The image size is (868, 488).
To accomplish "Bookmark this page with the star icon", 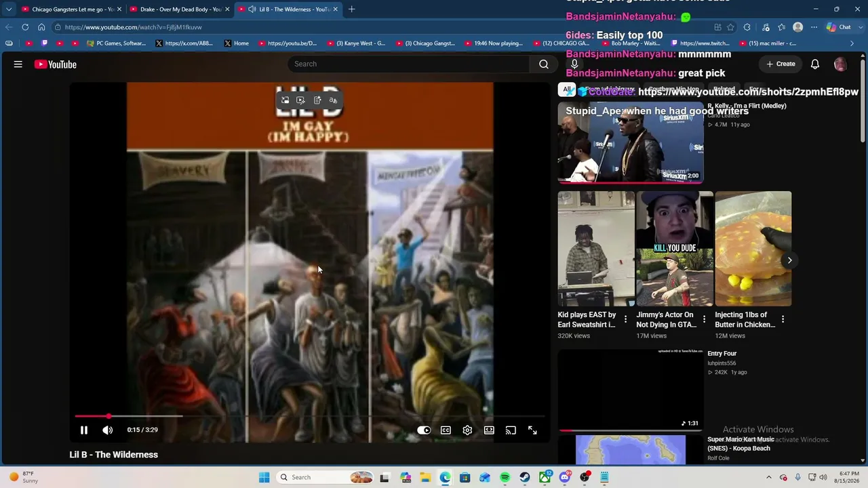I will pos(730,27).
